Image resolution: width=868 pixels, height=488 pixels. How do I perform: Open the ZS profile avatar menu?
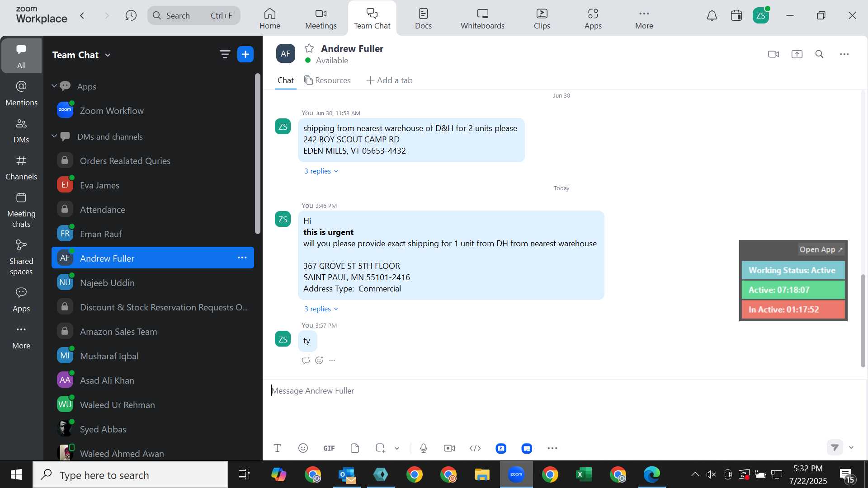coord(761,16)
